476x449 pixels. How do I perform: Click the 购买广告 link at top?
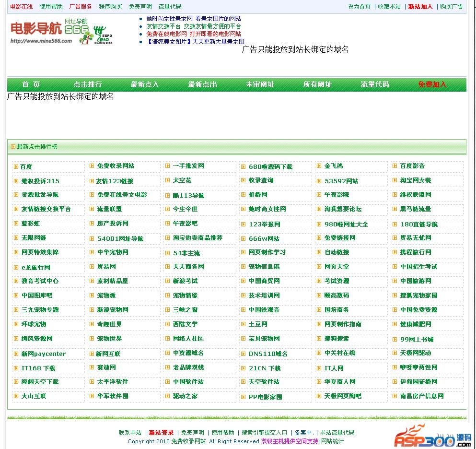coord(452,7)
